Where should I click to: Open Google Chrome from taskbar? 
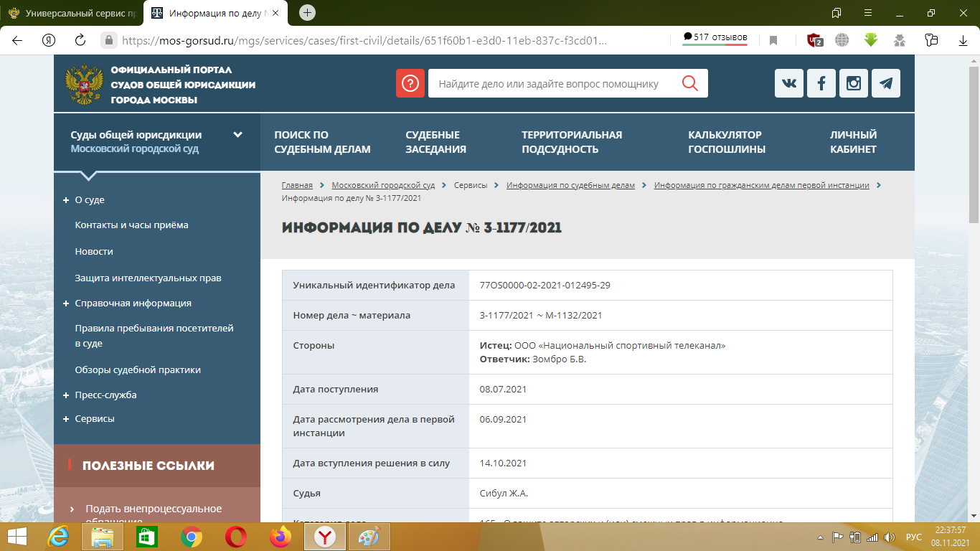tap(191, 537)
